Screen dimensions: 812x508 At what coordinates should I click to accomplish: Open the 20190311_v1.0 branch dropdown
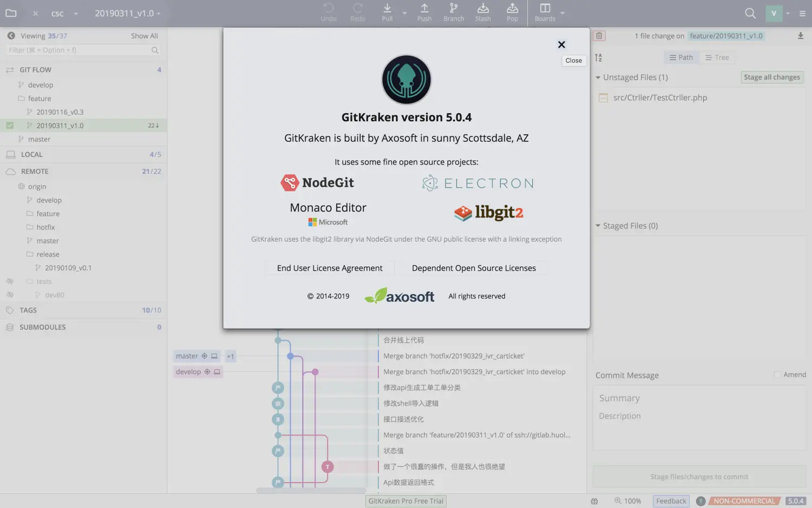pyautogui.click(x=159, y=14)
